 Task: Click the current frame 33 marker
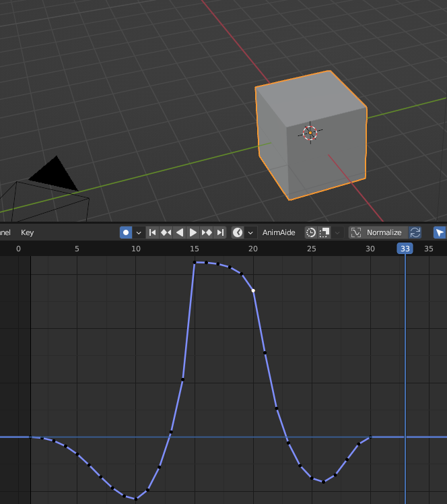[405, 249]
